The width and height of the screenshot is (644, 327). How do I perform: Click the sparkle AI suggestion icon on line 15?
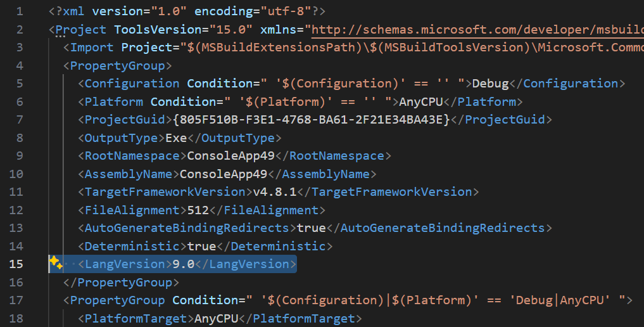pos(56,262)
